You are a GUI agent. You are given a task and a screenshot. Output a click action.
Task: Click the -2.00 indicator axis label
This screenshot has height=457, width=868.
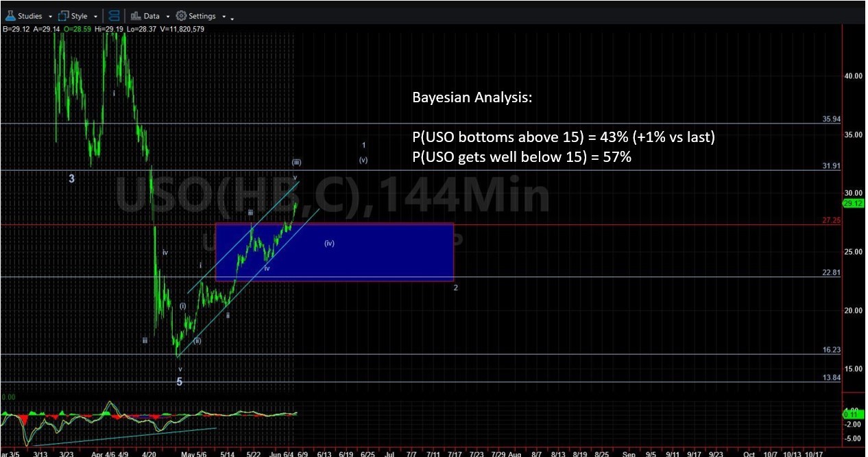[x=854, y=425]
